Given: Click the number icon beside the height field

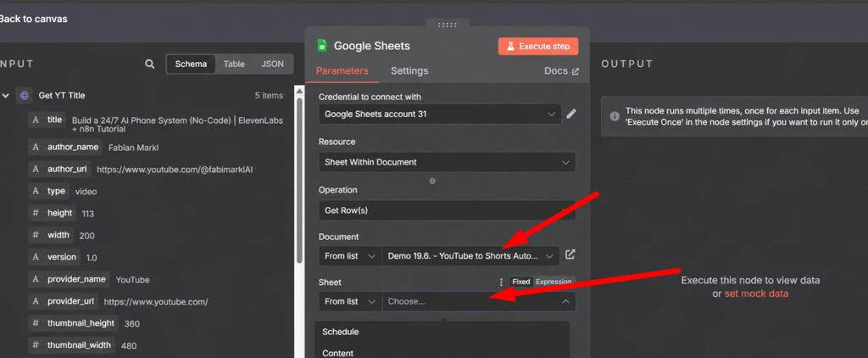Looking at the screenshot, I should pyautogui.click(x=36, y=213).
